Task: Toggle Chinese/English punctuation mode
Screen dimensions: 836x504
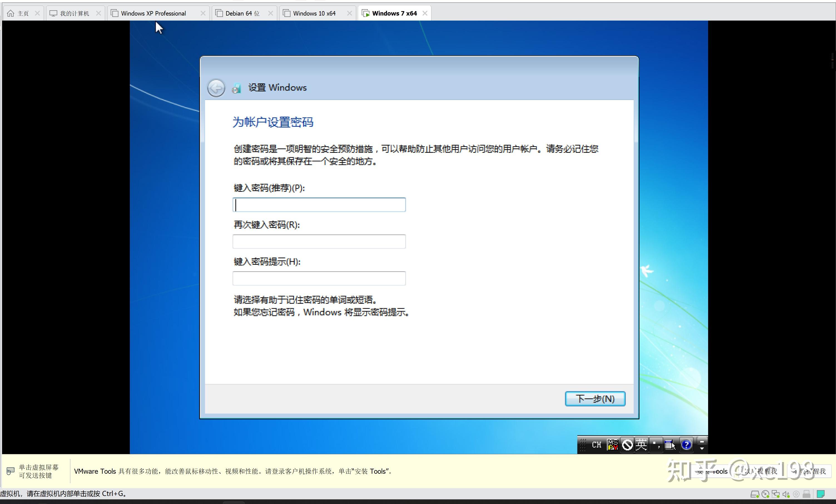Action: (x=656, y=445)
